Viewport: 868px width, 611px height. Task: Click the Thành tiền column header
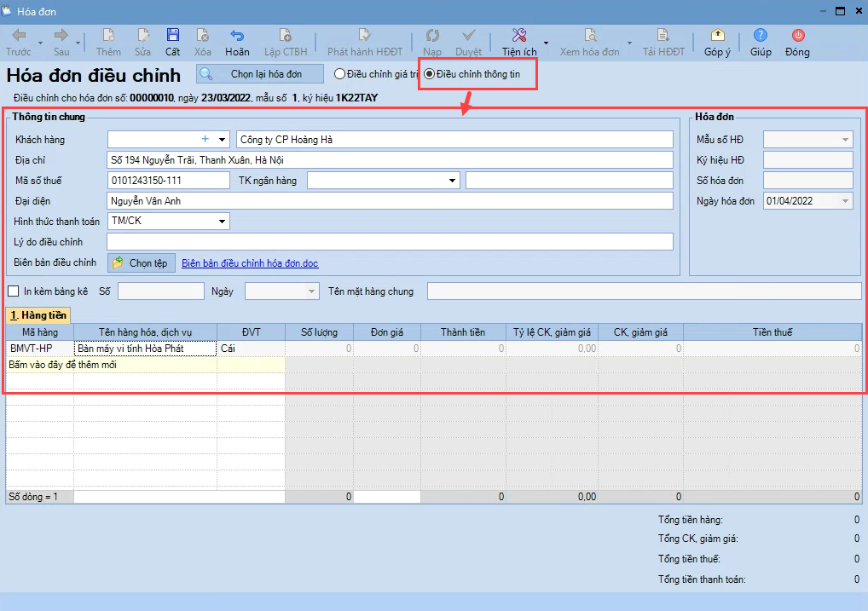coord(463,332)
